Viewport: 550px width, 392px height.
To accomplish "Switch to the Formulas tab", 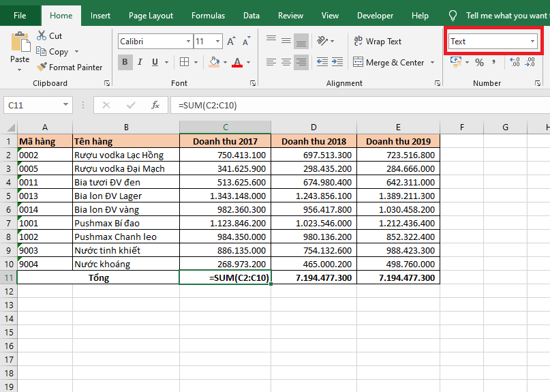I will tap(208, 15).
